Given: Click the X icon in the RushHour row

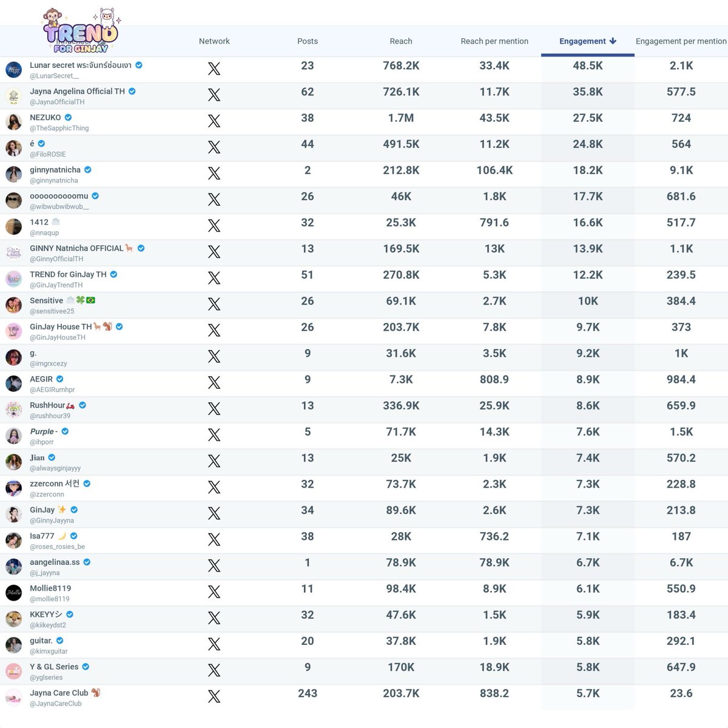Looking at the screenshot, I should coord(214,408).
